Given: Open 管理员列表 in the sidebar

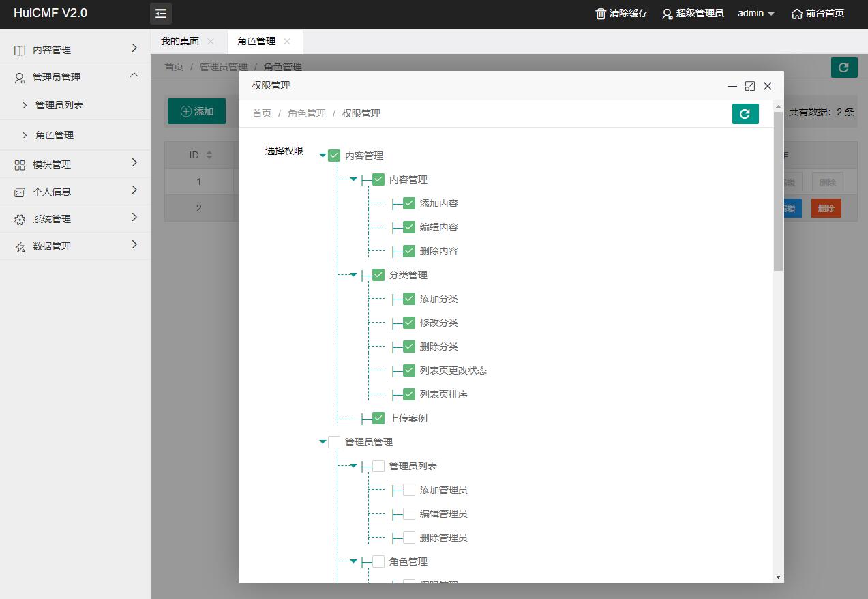Looking at the screenshot, I should [59, 106].
